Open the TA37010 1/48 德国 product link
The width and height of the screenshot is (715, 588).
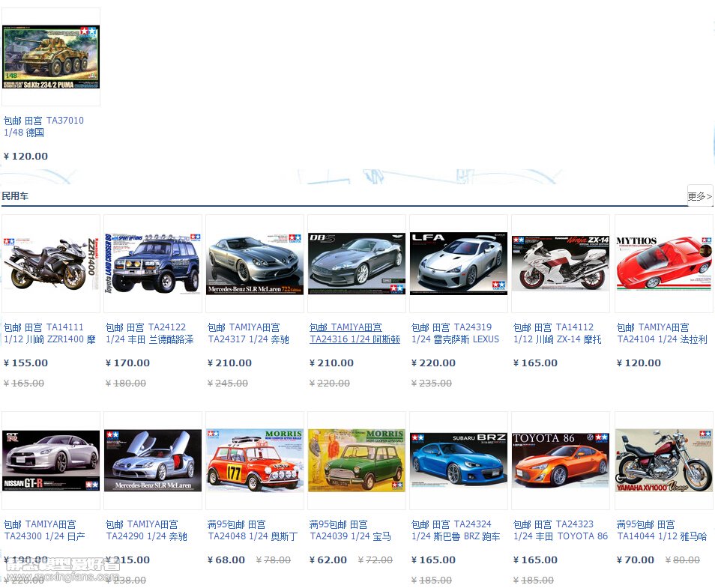click(43, 127)
